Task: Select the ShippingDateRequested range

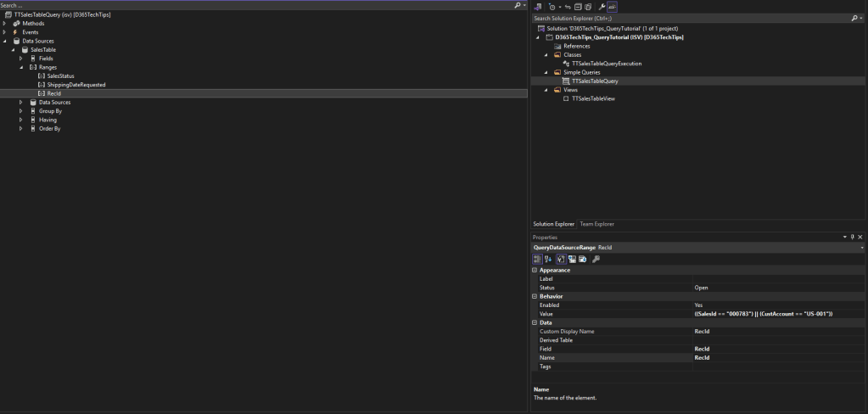Action: pos(76,85)
